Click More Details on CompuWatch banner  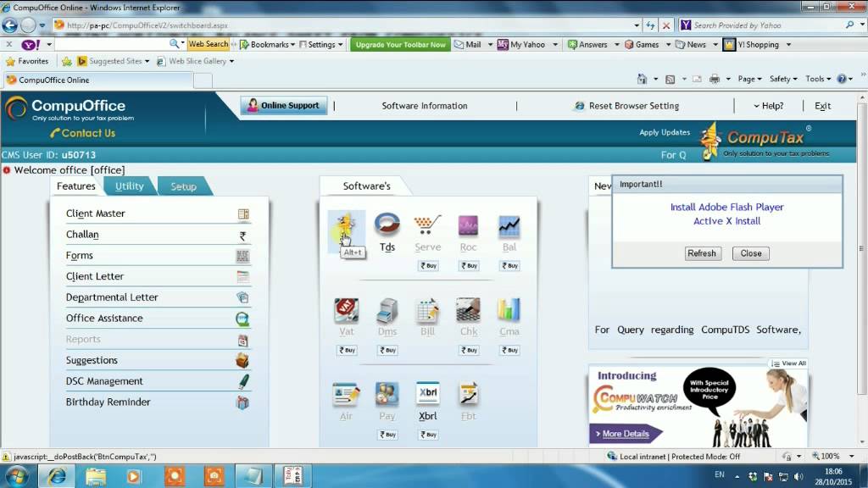(x=625, y=434)
